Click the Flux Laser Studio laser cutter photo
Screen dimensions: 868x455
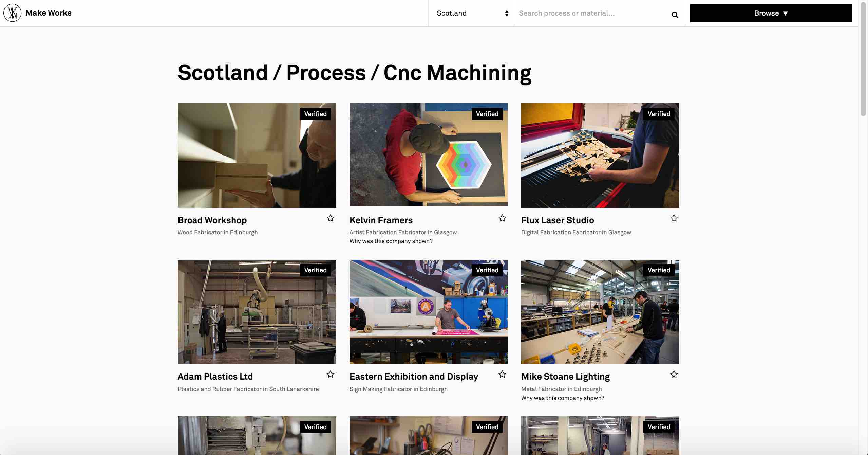coord(600,156)
